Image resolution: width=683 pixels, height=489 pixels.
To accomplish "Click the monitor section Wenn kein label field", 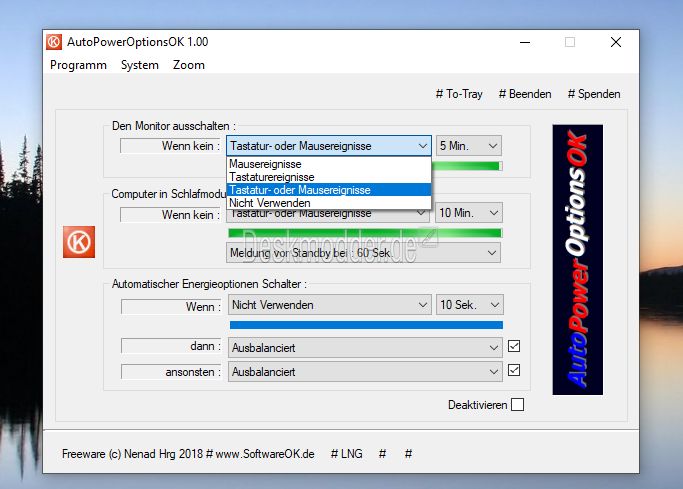I will pyautogui.click(x=171, y=146).
